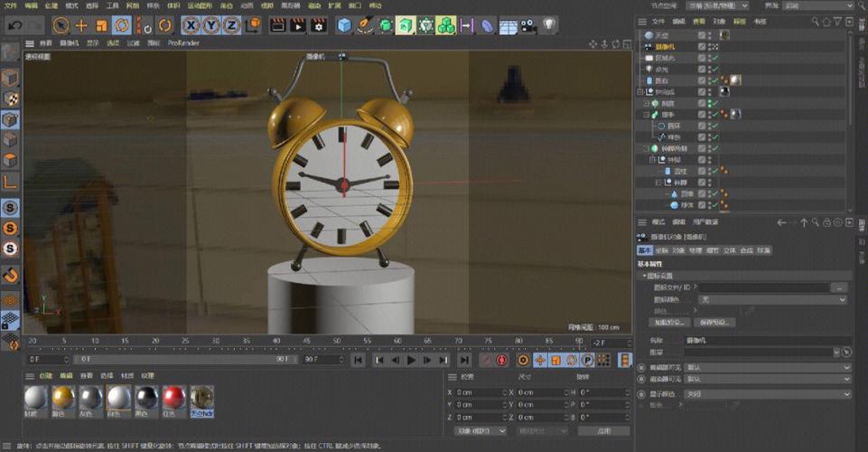Go to start of timeline

(359, 360)
